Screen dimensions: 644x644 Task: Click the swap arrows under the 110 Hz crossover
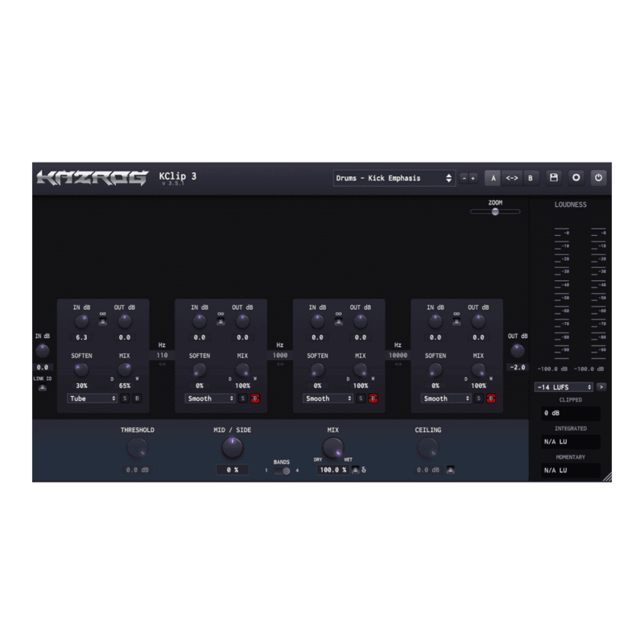point(163,365)
